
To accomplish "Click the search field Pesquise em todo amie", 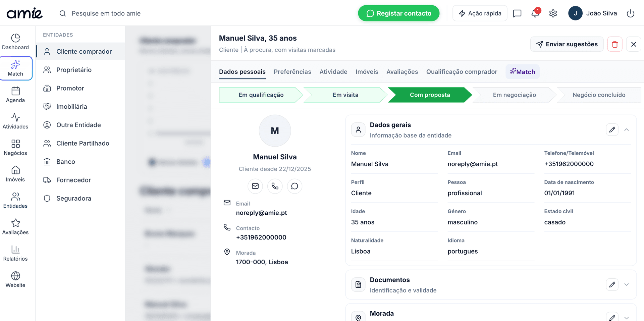I will (106, 13).
